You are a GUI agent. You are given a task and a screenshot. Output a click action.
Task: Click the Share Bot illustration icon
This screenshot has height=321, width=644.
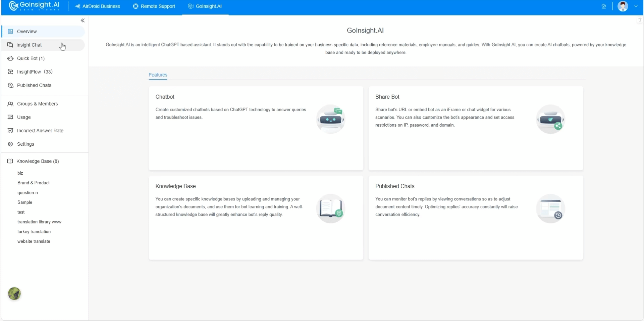tap(550, 119)
